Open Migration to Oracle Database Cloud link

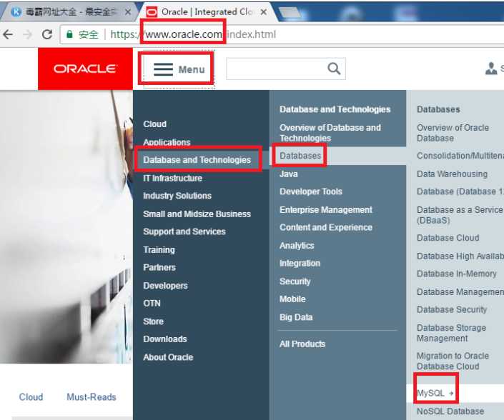tap(453, 361)
